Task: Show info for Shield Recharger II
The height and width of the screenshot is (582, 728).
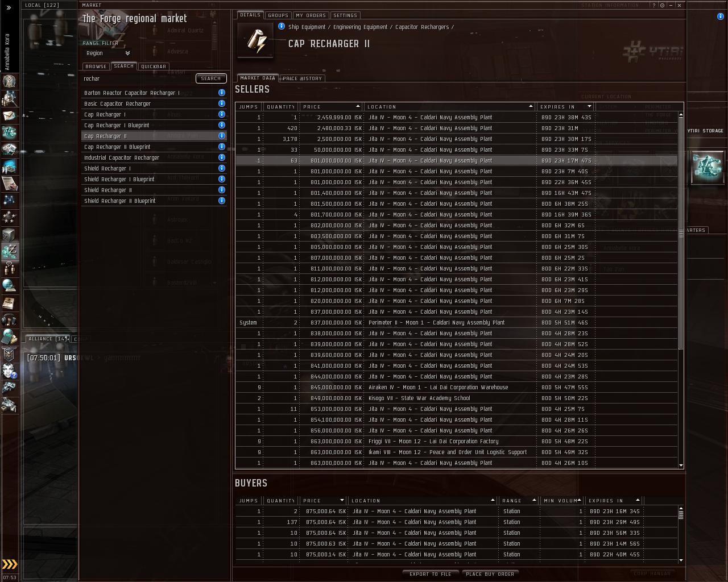Action: [222, 190]
